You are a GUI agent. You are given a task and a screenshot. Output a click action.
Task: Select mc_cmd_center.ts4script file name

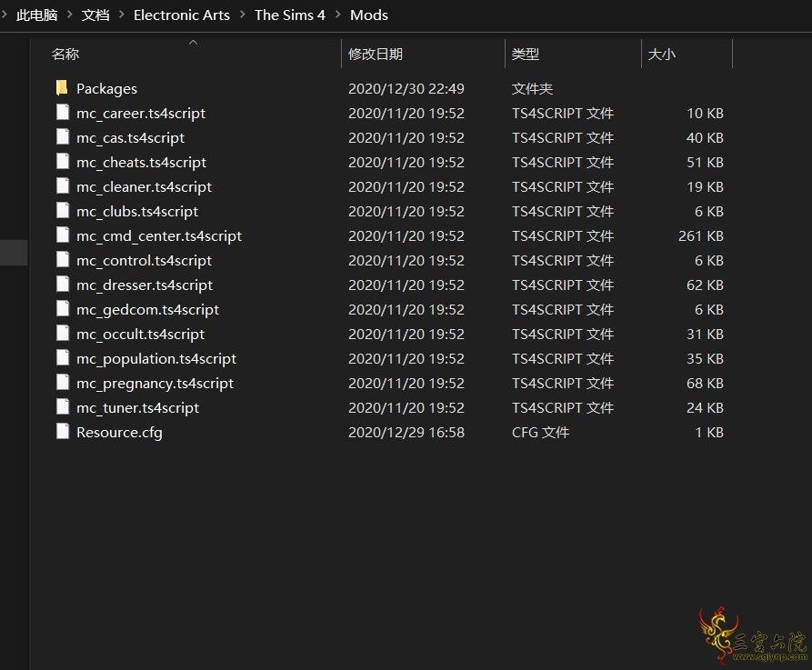pos(159,235)
